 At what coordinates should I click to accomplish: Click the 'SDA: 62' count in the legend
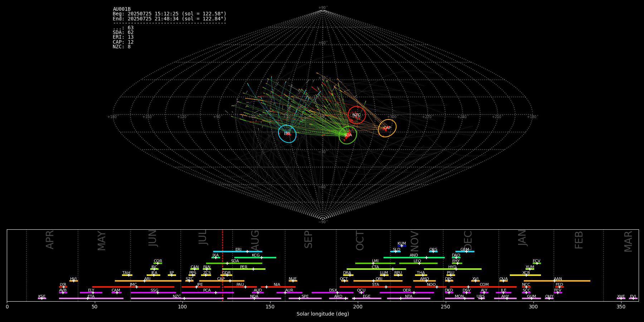click(123, 33)
